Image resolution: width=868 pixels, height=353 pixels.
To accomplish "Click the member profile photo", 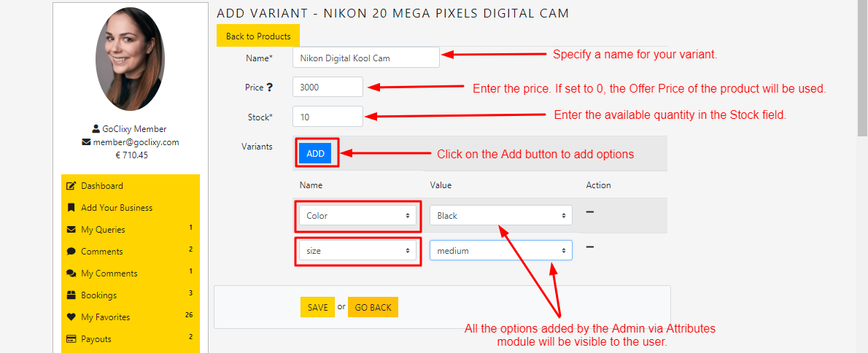I will [130, 59].
